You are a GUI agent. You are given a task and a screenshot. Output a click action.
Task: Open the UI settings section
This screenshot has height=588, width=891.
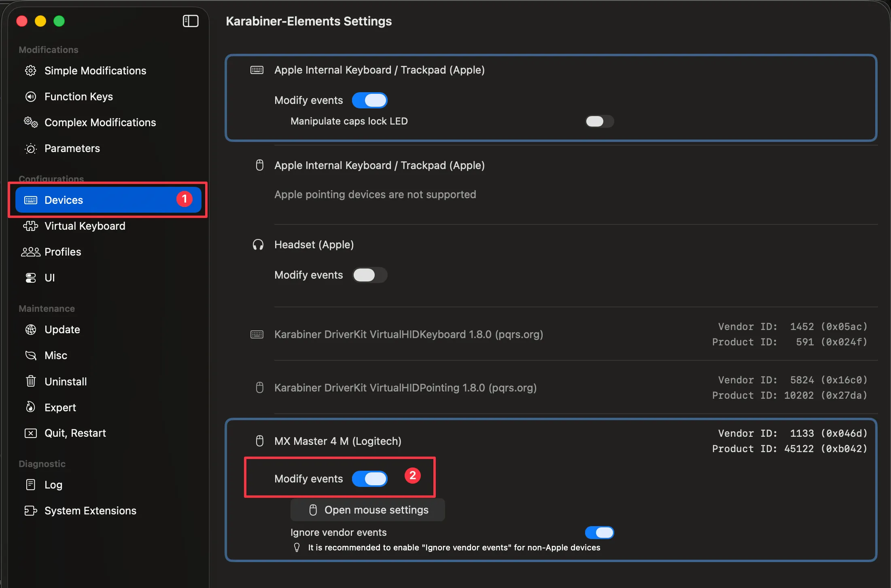(x=50, y=277)
